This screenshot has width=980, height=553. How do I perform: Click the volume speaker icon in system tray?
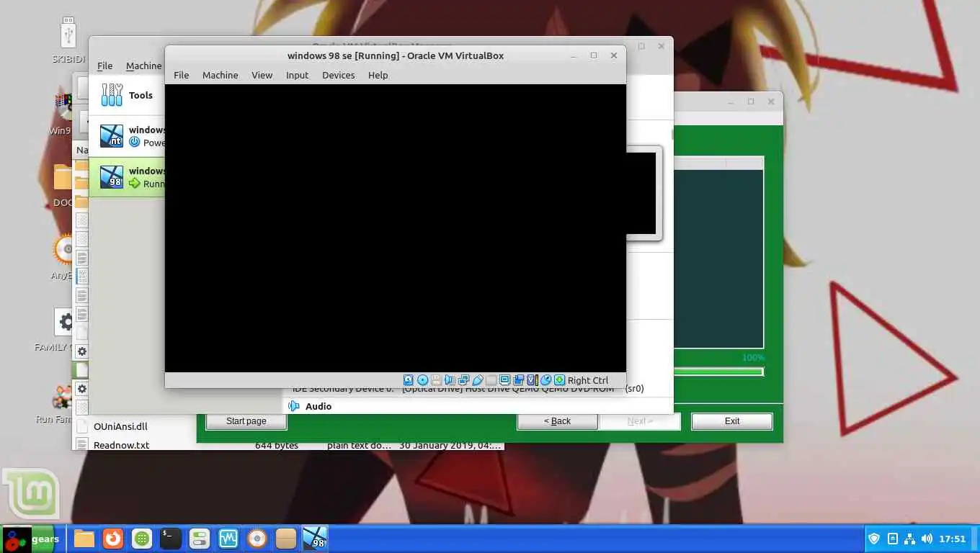[x=927, y=539]
